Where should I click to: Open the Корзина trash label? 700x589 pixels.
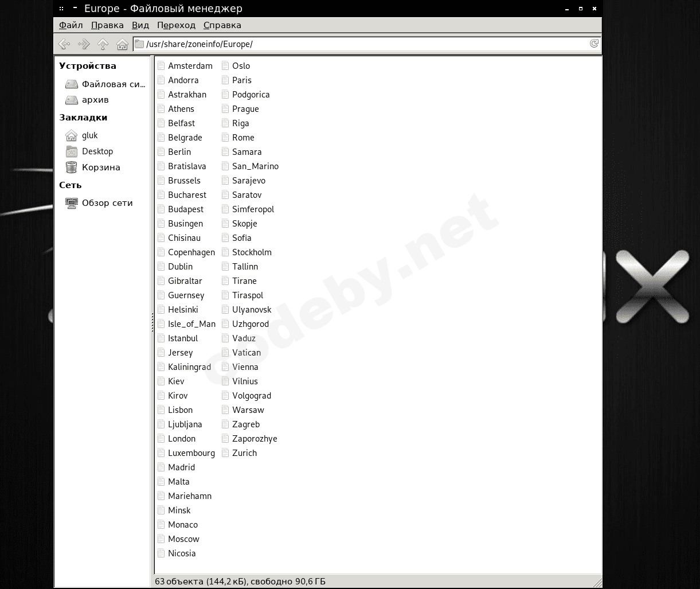101,167
